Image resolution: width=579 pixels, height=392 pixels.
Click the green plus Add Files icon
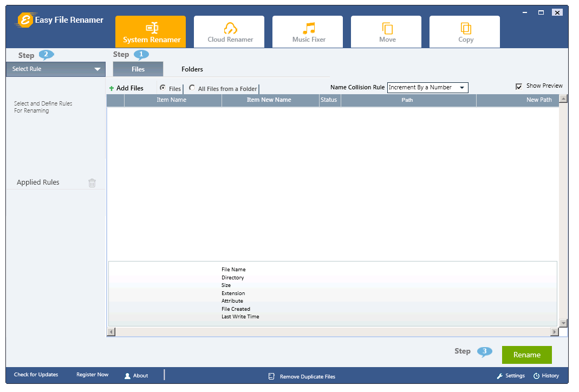tap(112, 88)
